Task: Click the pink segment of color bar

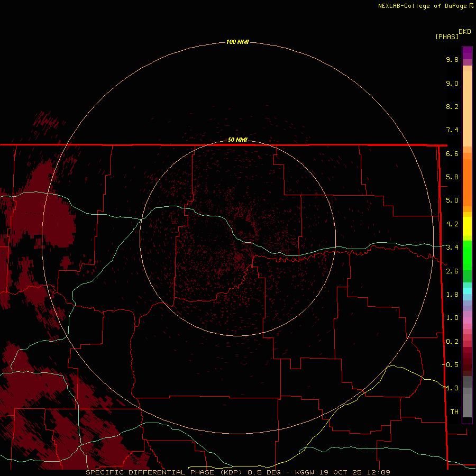Action: tap(467, 321)
